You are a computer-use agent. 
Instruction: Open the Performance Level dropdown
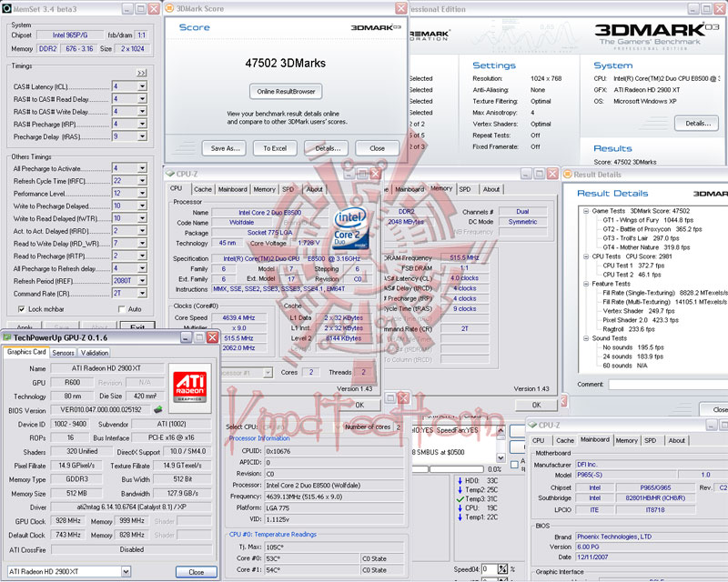tap(142, 193)
